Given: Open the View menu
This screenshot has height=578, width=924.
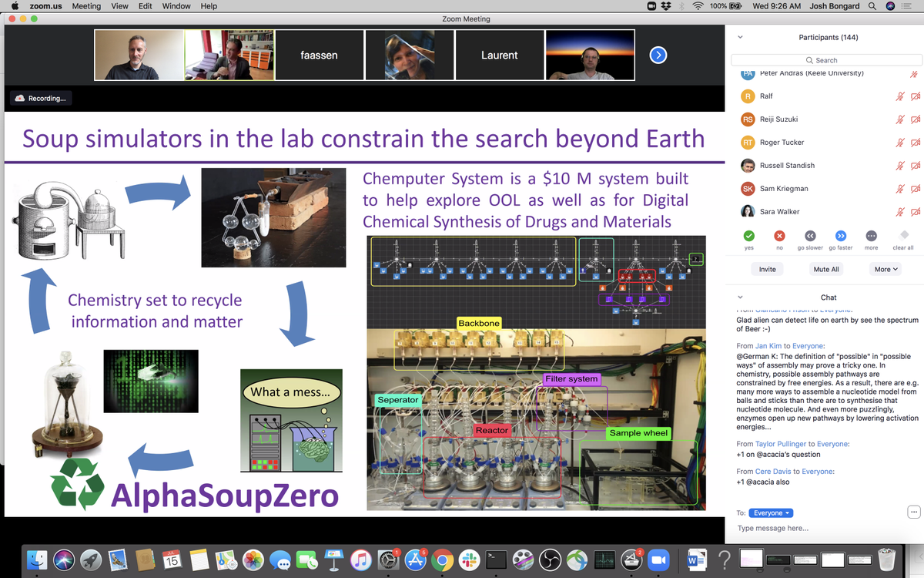Looking at the screenshot, I should 119,6.
